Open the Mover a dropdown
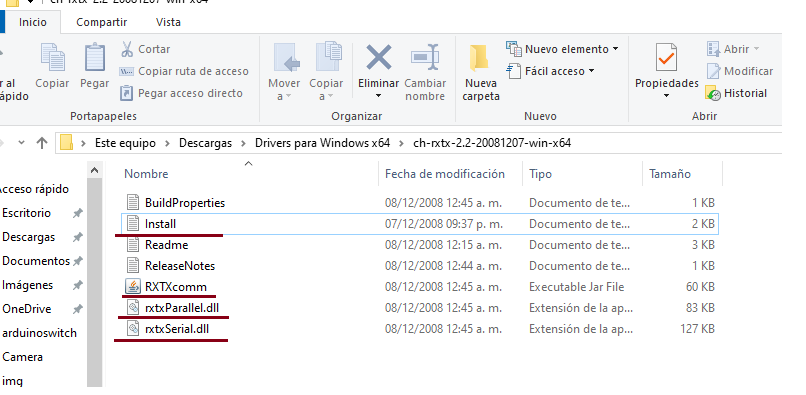The width and height of the screenshot is (806, 395). [x=289, y=96]
